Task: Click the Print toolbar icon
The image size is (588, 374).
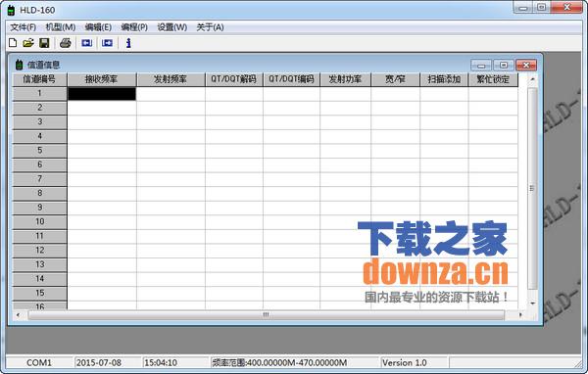Action: [x=66, y=43]
